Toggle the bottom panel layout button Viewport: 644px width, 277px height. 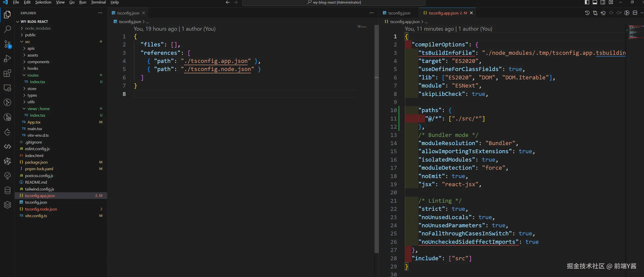595,2
